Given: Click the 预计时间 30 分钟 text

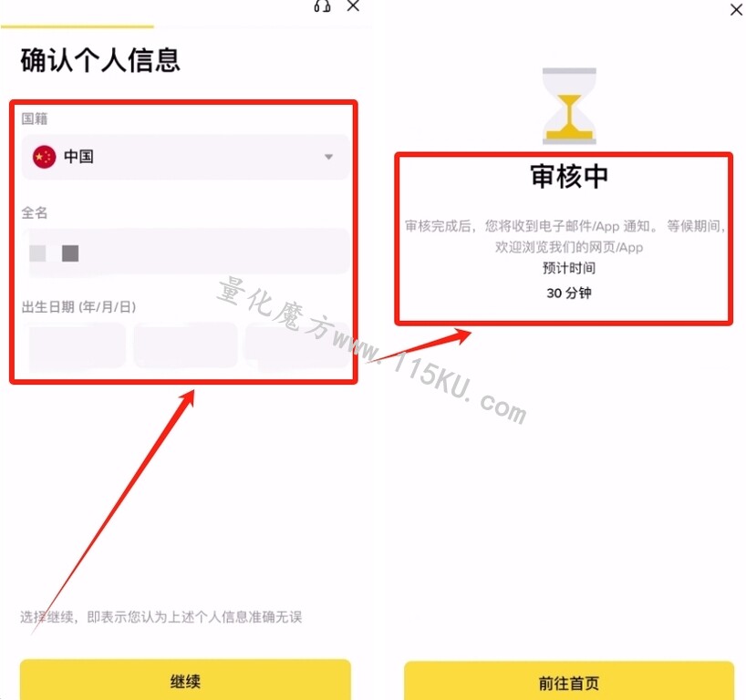Looking at the screenshot, I should [569, 281].
